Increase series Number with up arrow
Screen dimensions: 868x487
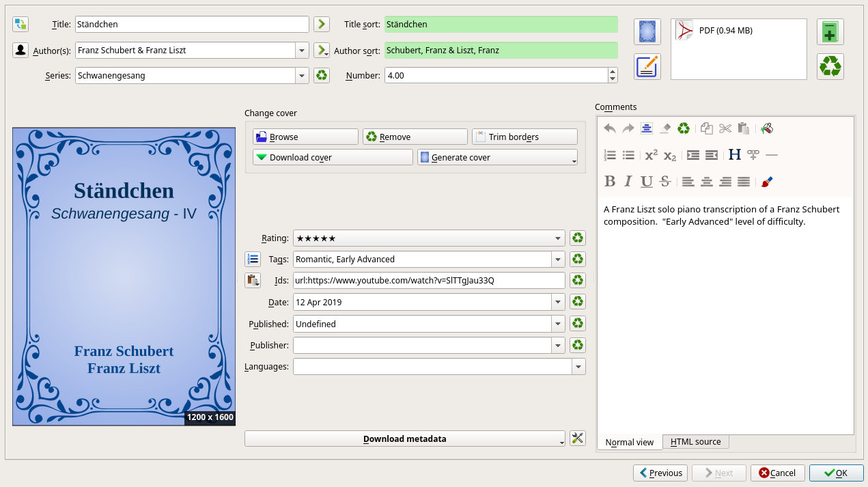click(613, 72)
